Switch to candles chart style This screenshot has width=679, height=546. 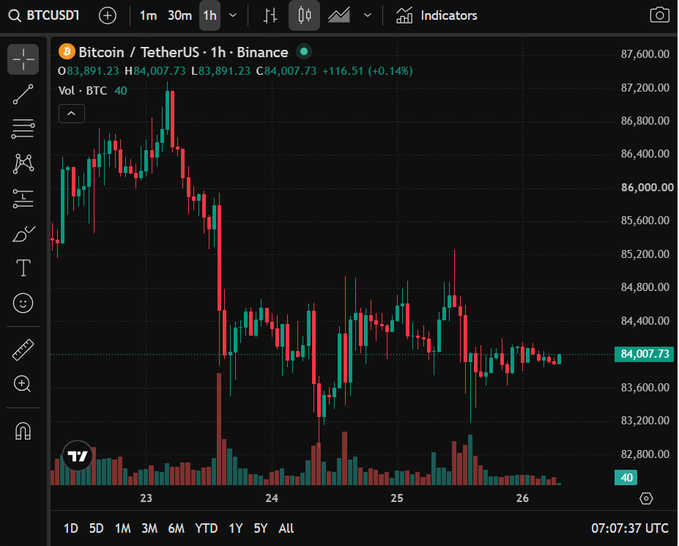304,16
